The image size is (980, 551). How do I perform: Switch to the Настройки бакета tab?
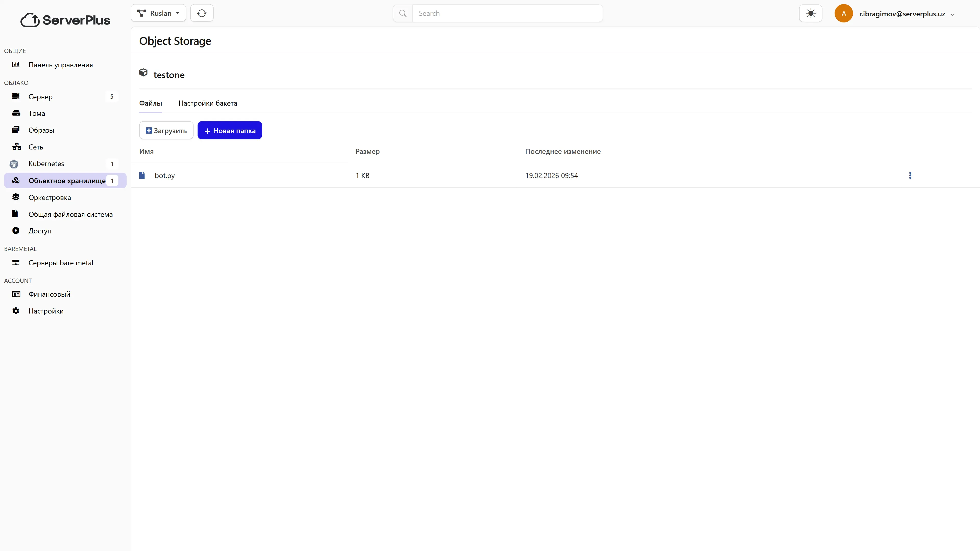click(x=207, y=103)
